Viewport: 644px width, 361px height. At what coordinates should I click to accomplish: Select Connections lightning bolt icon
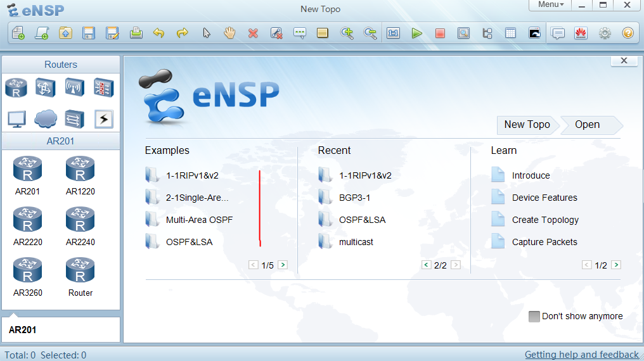pyautogui.click(x=103, y=119)
